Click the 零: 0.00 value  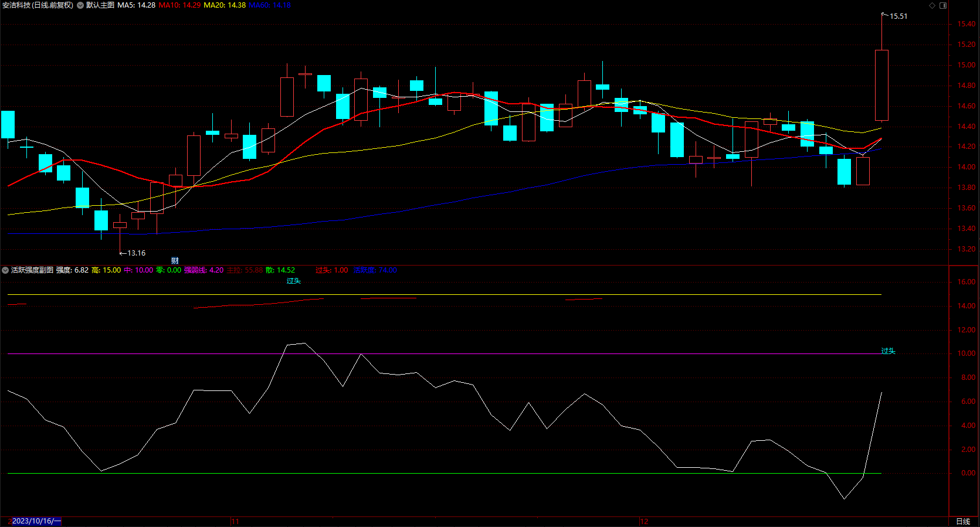click(x=169, y=270)
